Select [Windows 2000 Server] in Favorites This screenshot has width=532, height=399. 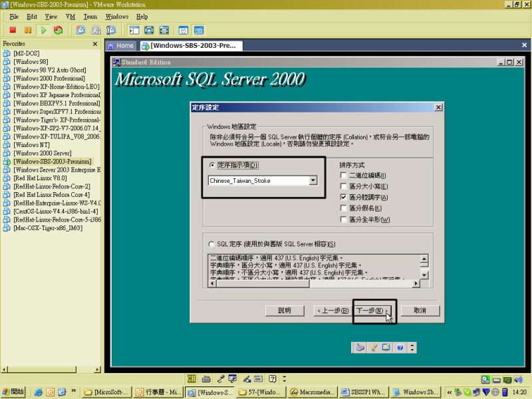[43, 153]
